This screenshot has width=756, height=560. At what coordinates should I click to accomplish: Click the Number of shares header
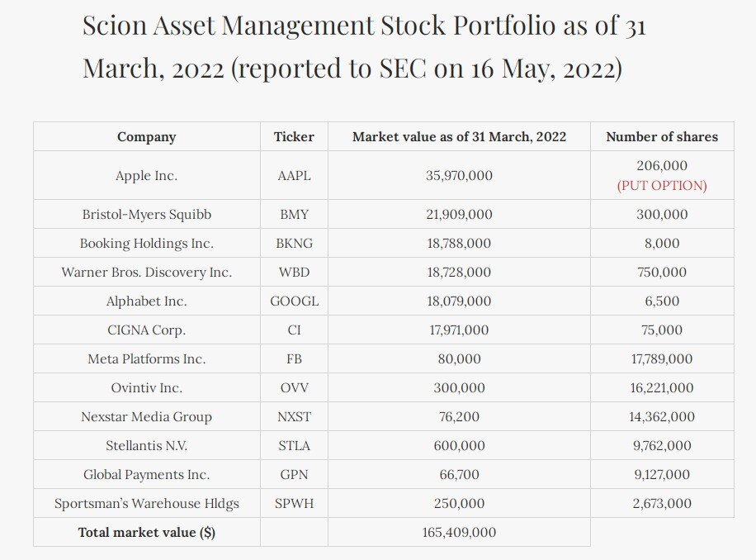[x=662, y=137]
